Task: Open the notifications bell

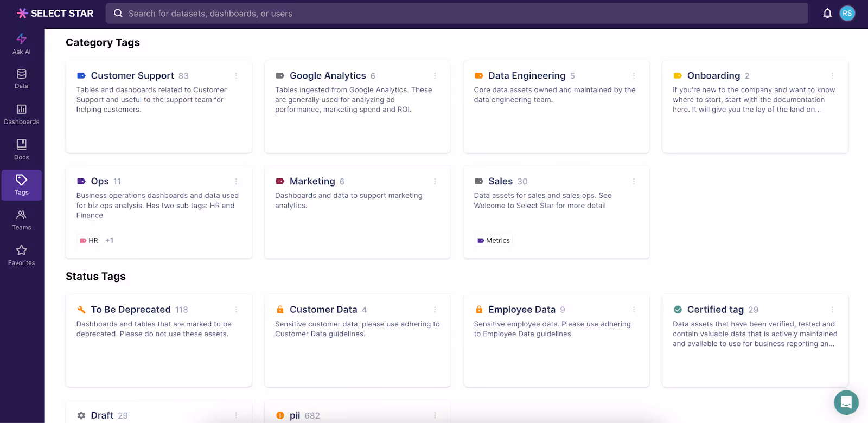Action: point(827,14)
